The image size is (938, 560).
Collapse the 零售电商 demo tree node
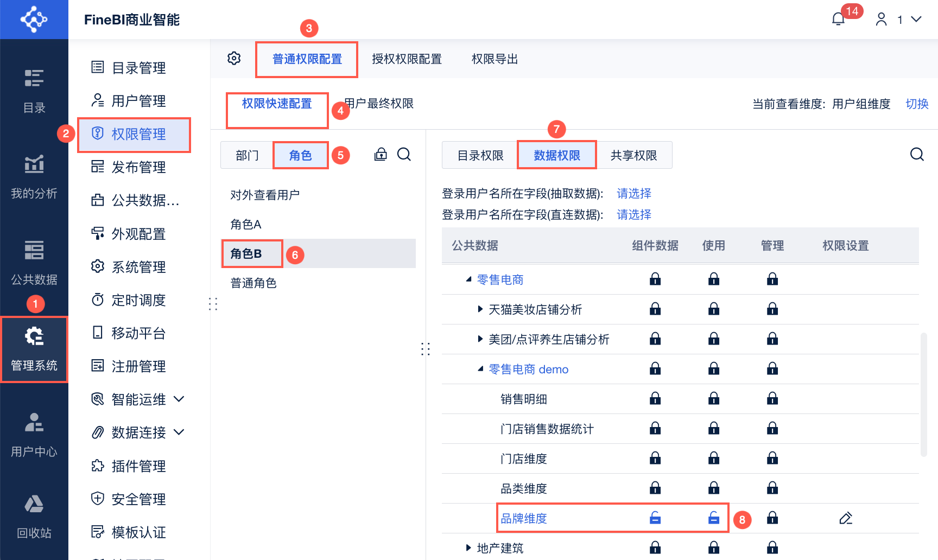click(480, 369)
